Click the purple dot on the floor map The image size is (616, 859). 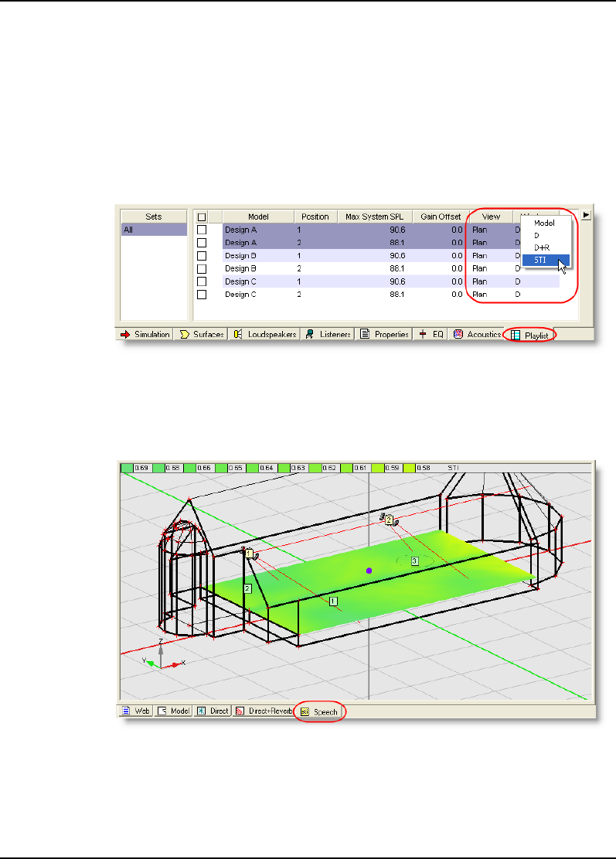tap(369, 571)
